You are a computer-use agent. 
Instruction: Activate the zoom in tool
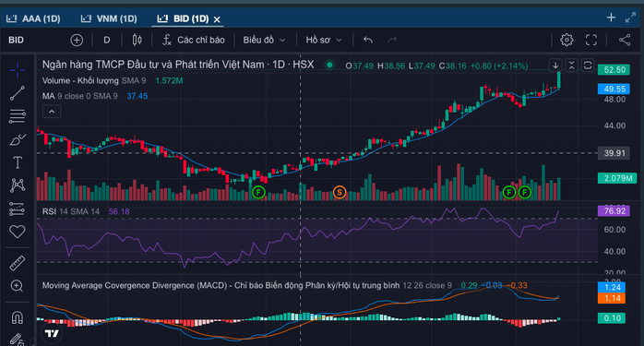pos(18,286)
